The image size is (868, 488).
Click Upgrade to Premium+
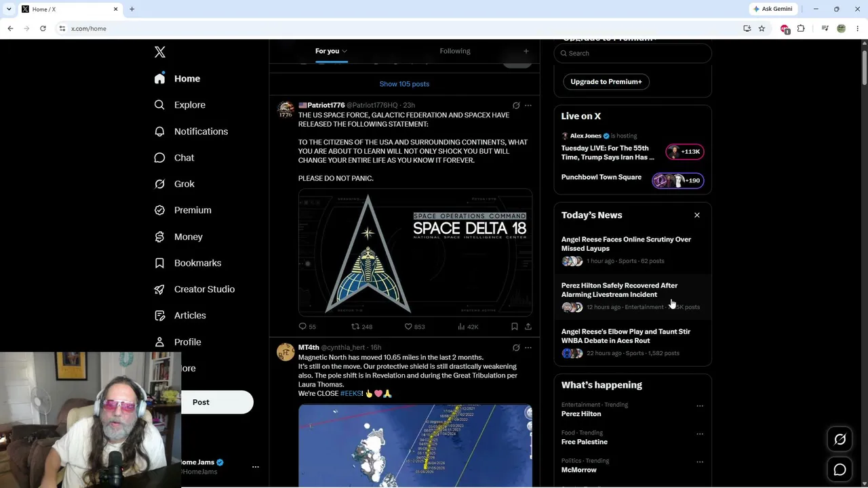[606, 81]
